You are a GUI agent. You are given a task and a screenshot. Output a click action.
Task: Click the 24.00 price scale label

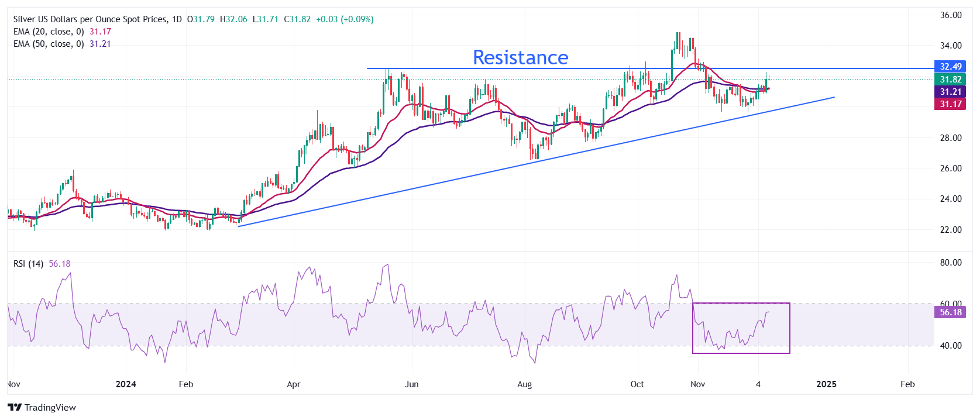[x=951, y=199]
